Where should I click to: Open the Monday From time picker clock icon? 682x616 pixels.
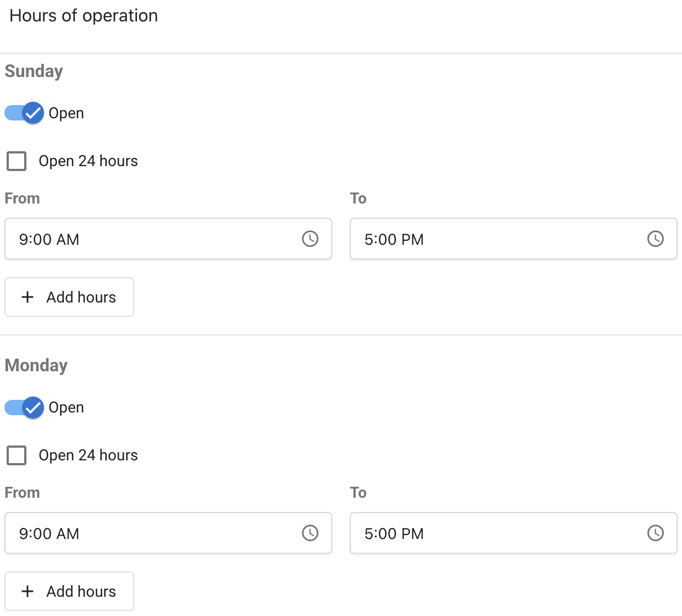[310, 532]
